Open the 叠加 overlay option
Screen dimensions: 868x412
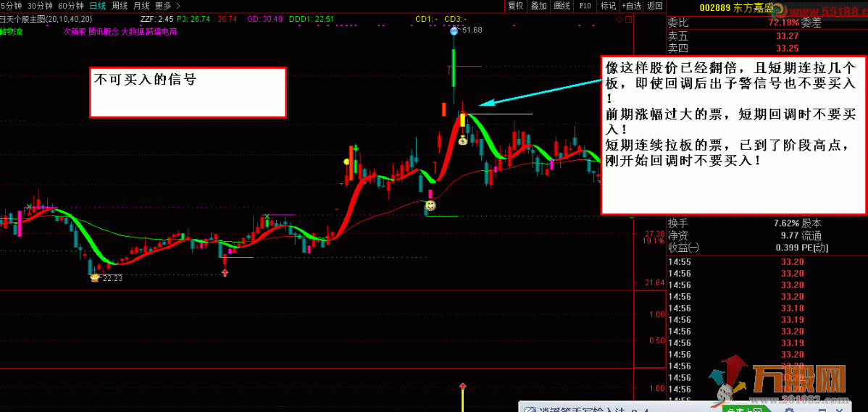point(538,6)
